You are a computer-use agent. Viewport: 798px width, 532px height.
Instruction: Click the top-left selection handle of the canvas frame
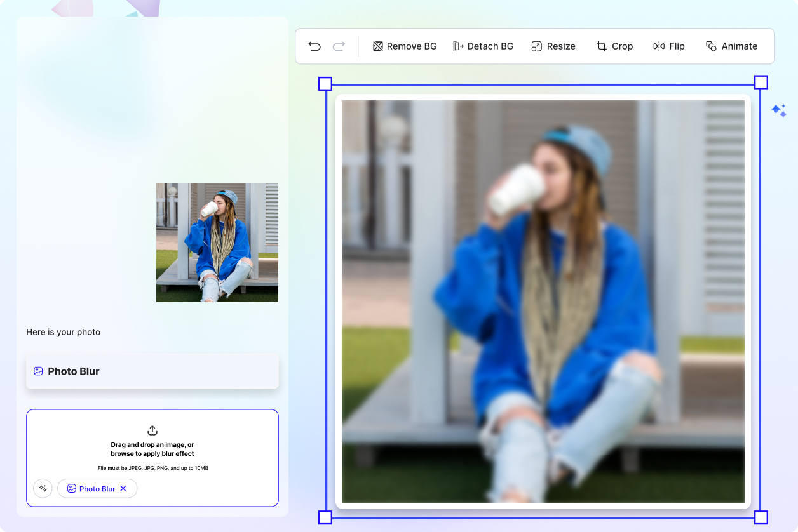pyautogui.click(x=325, y=83)
